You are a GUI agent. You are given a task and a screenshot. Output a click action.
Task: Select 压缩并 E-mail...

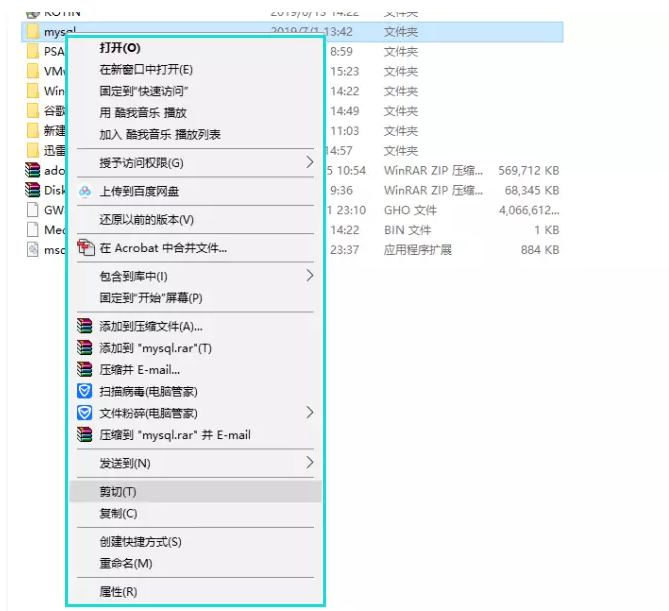[140, 370]
